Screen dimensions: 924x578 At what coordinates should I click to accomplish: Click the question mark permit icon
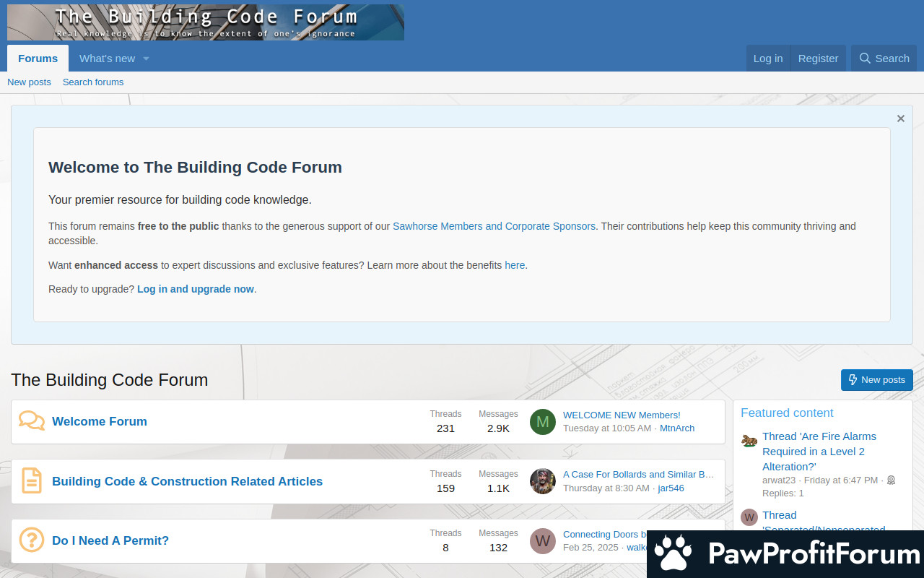point(32,540)
